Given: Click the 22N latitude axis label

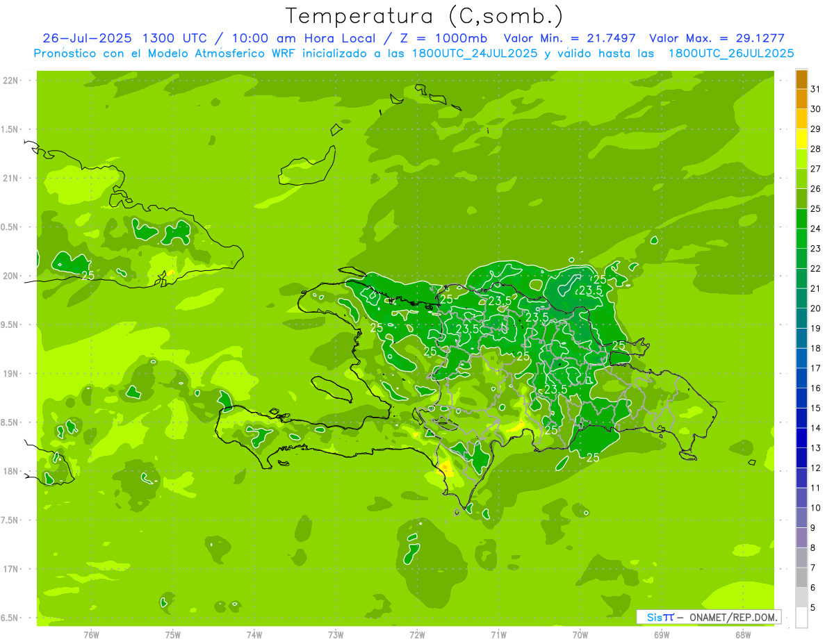Looking at the screenshot, I should coord(11,81).
